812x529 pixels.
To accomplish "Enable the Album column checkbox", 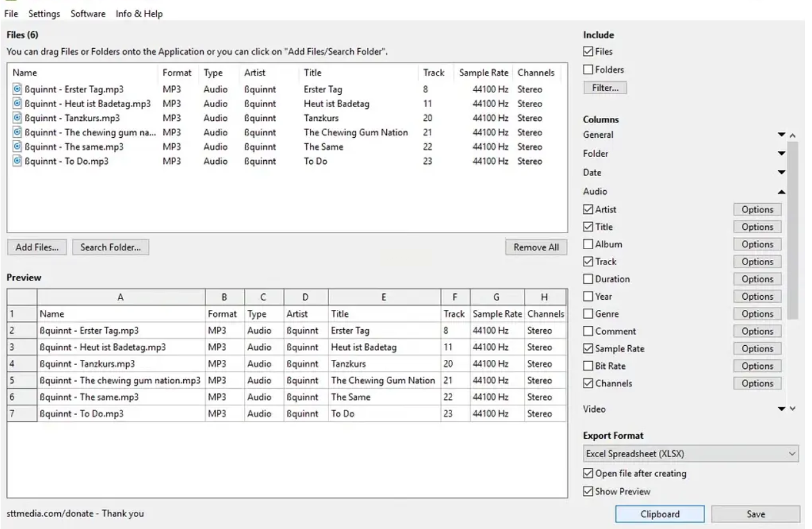I will click(x=588, y=244).
